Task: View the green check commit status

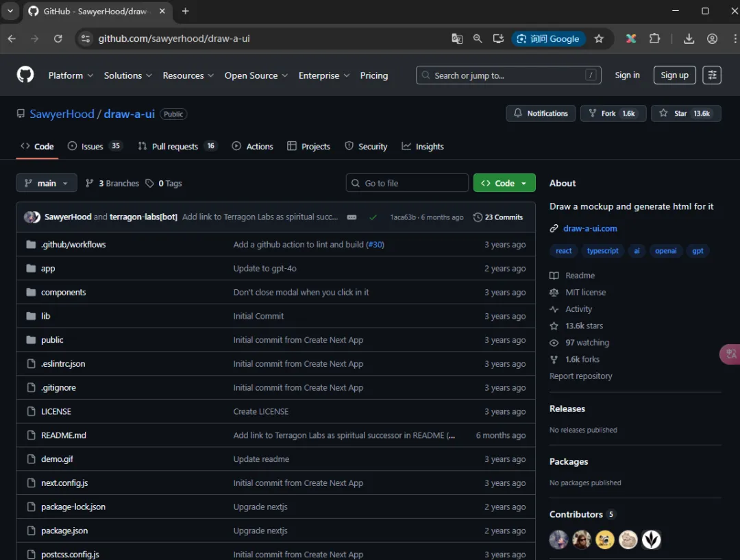Action: (373, 217)
